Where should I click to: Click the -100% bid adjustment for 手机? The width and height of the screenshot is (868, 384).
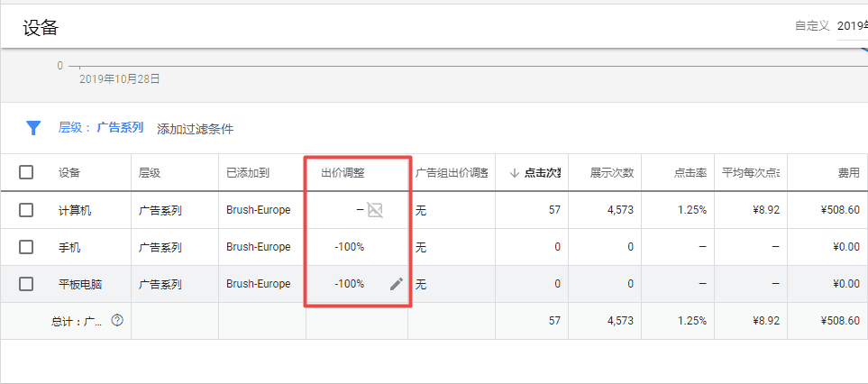tap(349, 247)
